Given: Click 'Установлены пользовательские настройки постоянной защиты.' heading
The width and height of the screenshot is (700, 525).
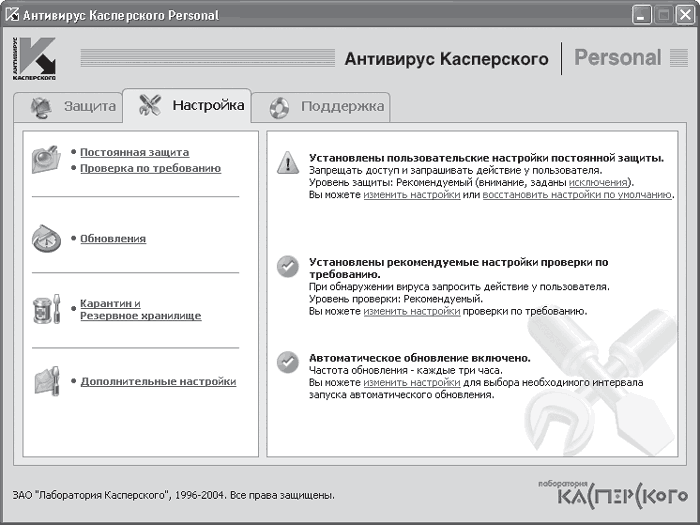Looking at the screenshot, I should click(x=487, y=158).
